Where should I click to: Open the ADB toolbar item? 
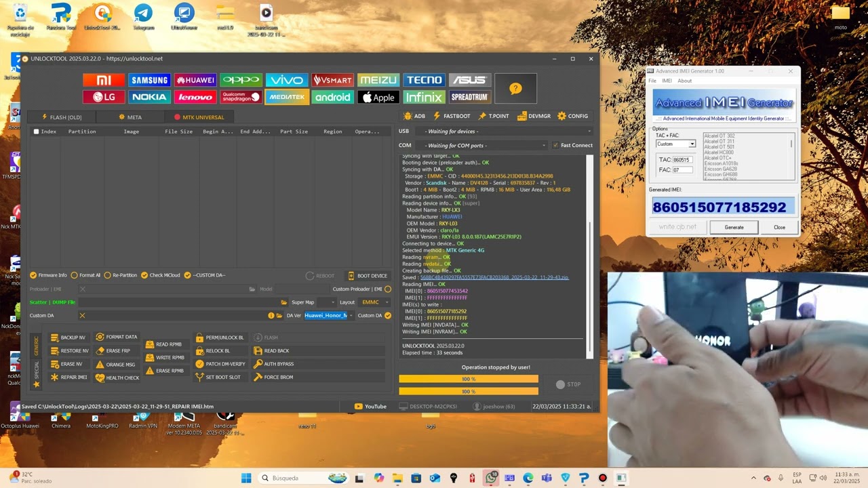(414, 116)
